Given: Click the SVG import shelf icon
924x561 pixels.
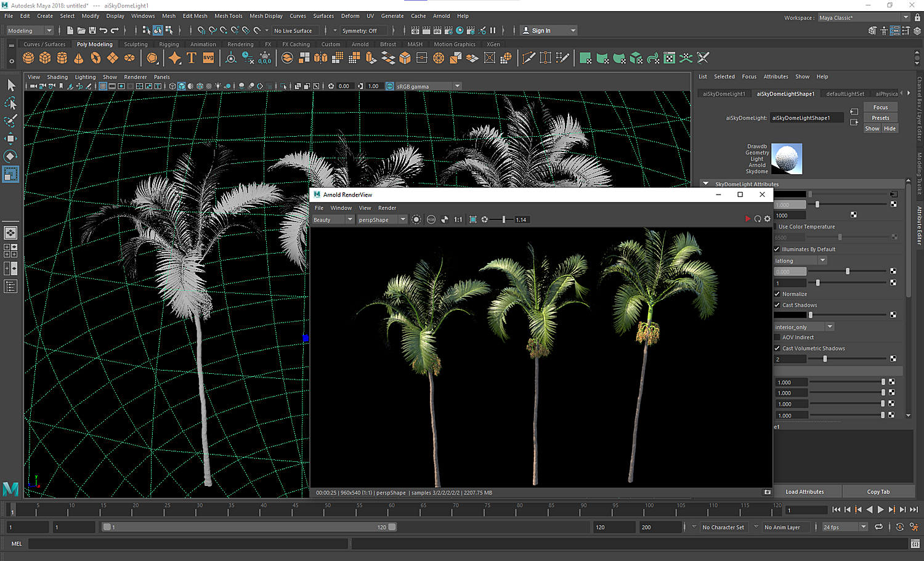Looking at the screenshot, I should 208,58.
